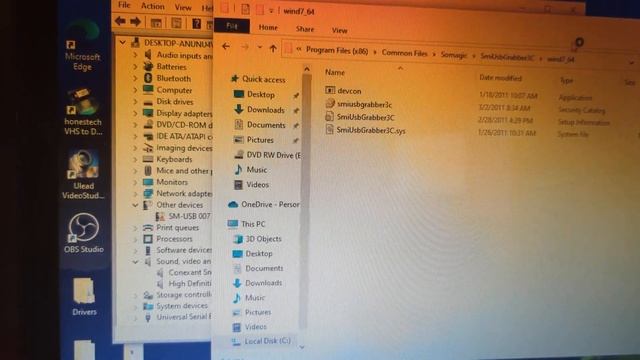Open Local Disk (C:) in navigation pane
The height and width of the screenshot is (360, 640).
pos(262,341)
